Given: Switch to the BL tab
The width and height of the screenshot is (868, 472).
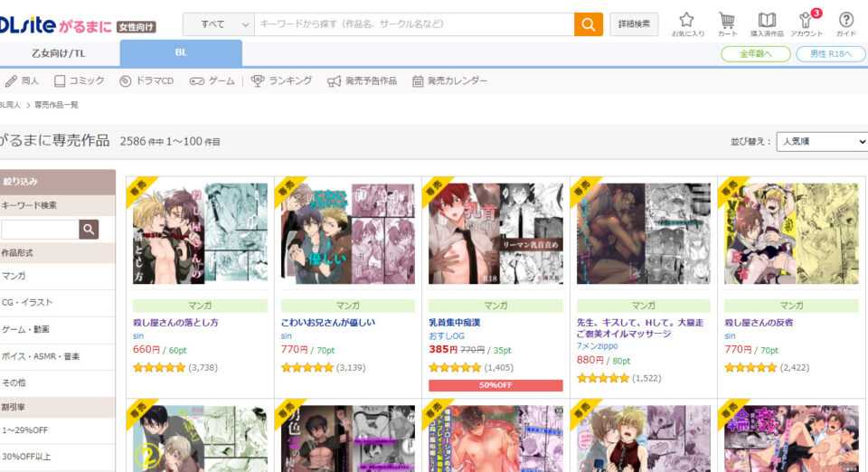Looking at the screenshot, I should pos(181,52).
